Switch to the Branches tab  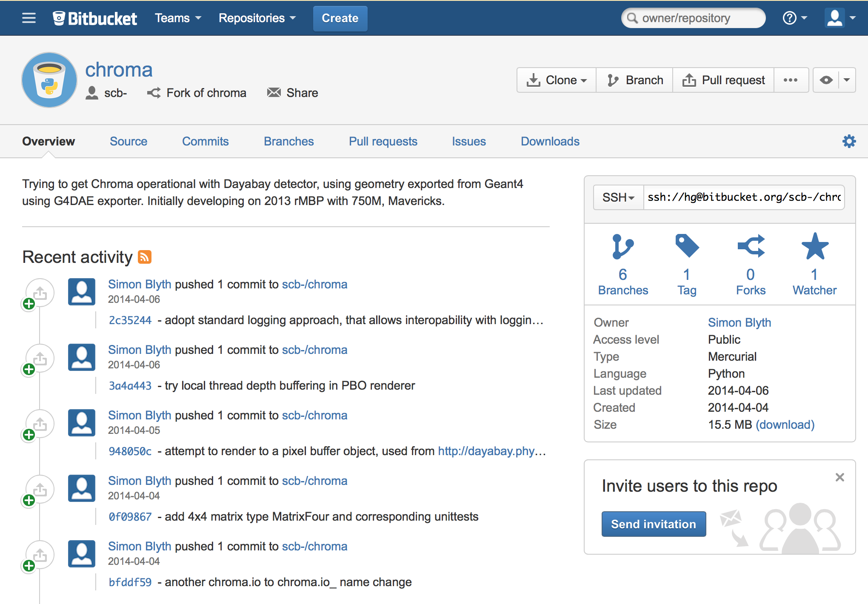[x=289, y=141]
